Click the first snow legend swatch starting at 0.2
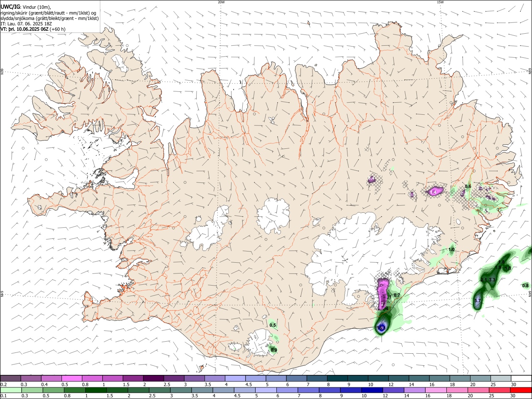This screenshot has height=399, width=532. [10, 379]
